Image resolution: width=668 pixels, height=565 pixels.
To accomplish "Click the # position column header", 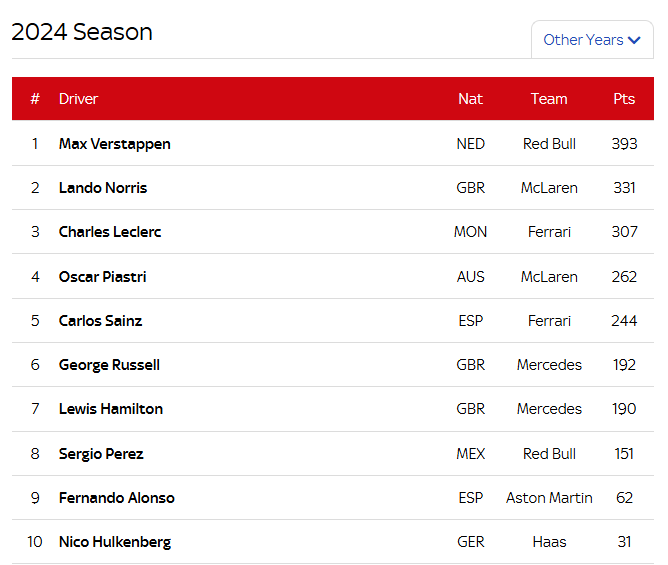I will point(35,99).
